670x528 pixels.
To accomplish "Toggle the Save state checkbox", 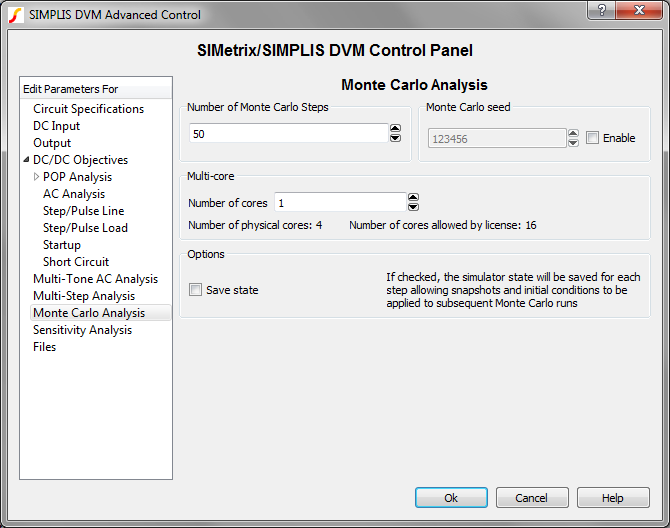I will 196,290.
